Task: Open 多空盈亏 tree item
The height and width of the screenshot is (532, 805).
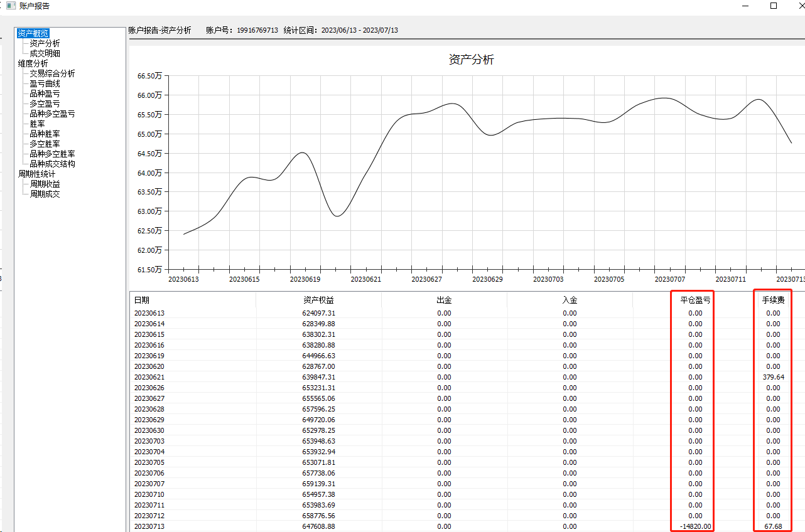Action: 45,104
